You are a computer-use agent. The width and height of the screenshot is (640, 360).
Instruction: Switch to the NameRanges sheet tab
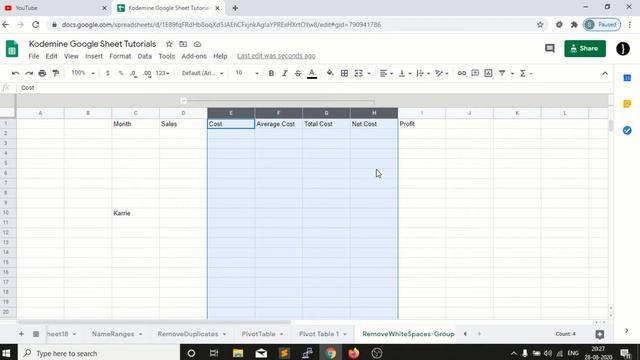(x=116, y=334)
